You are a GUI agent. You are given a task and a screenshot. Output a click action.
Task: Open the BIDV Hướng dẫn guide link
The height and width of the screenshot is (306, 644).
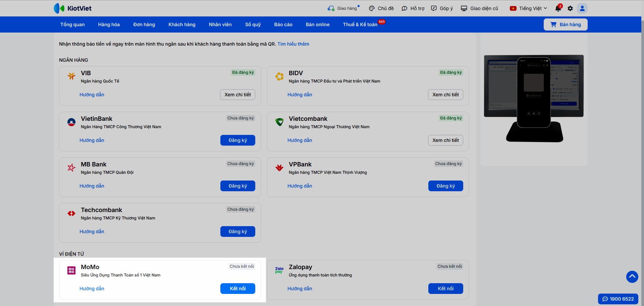300,95
